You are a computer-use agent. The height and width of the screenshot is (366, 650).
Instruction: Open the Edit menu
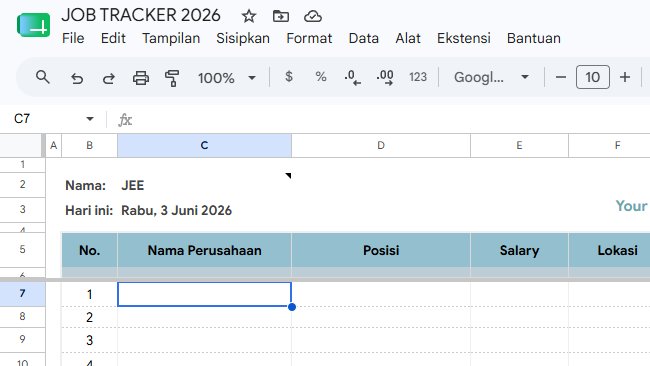(113, 38)
